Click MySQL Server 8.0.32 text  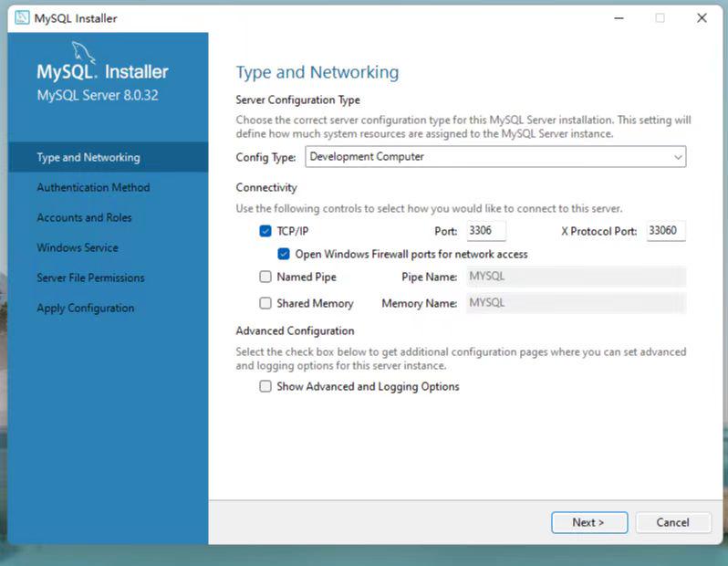[x=98, y=95]
